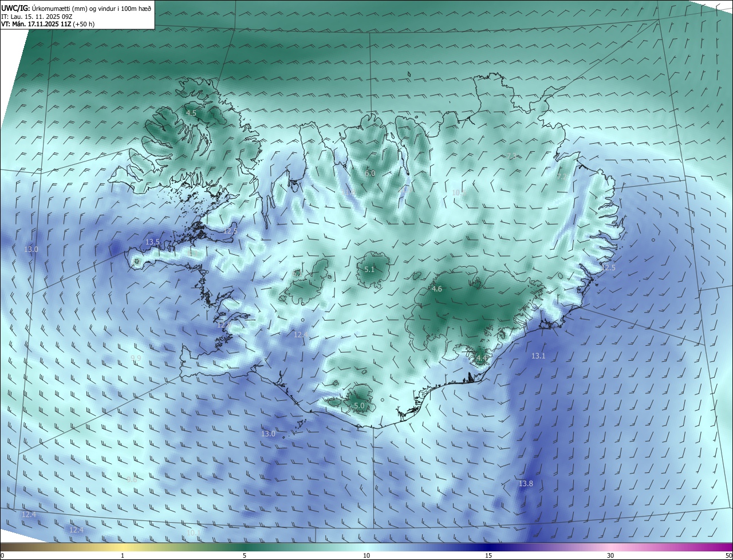The height and width of the screenshot is (560, 733).
Task: Click the '10' tick label on the legend
Action: (366, 555)
